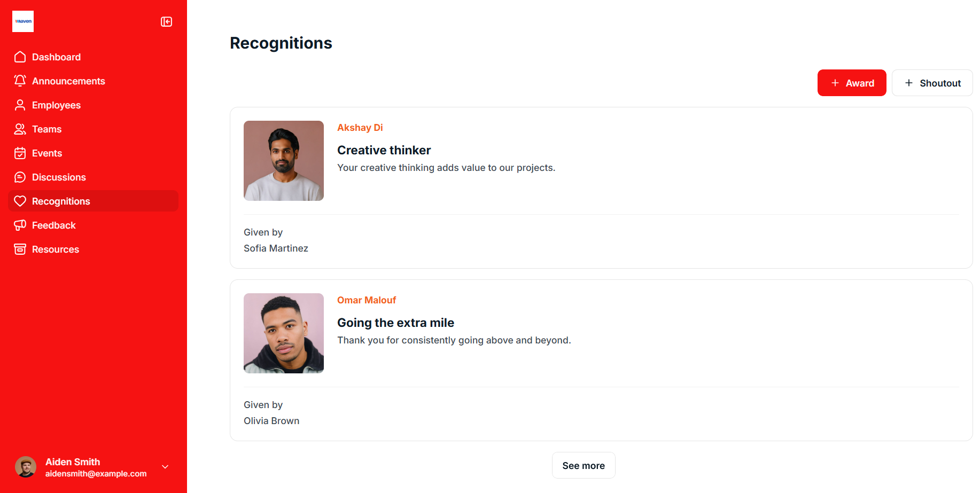Image resolution: width=980 pixels, height=493 pixels.
Task: Expand Aiden Smith account menu chevron
Action: point(165,467)
